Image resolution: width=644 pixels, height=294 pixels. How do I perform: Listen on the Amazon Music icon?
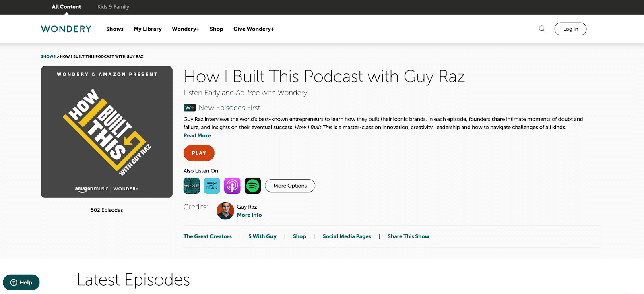point(212,186)
